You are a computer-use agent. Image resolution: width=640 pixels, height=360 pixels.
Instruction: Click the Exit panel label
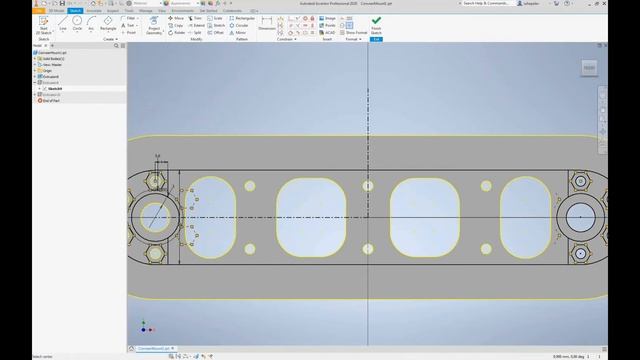point(376,39)
